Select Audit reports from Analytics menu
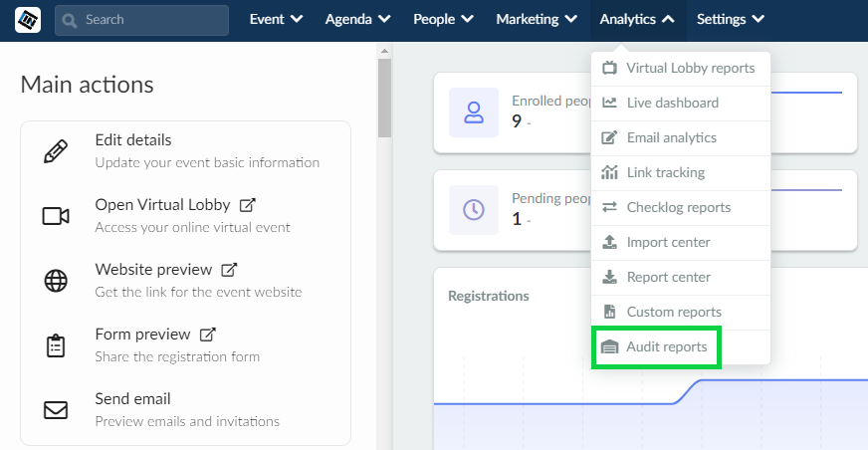This screenshot has height=450, width=868. 656,347
